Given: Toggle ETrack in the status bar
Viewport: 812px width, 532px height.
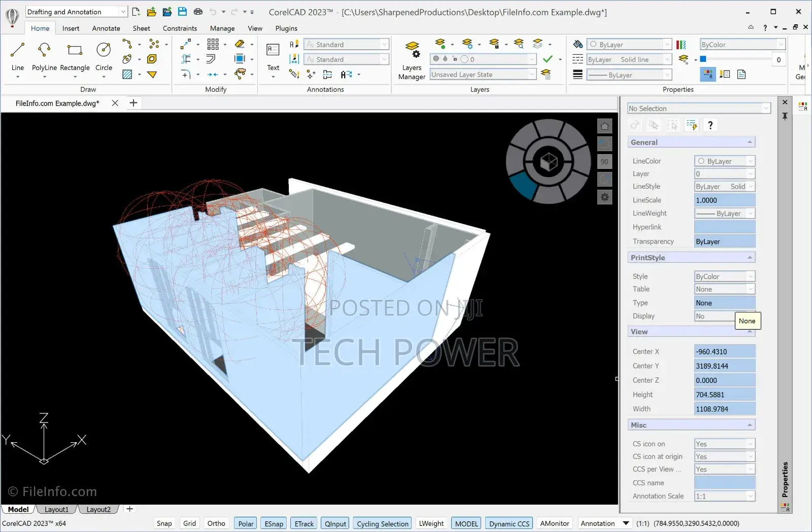Looking at the screenshot, I should [x=304, y=523].
